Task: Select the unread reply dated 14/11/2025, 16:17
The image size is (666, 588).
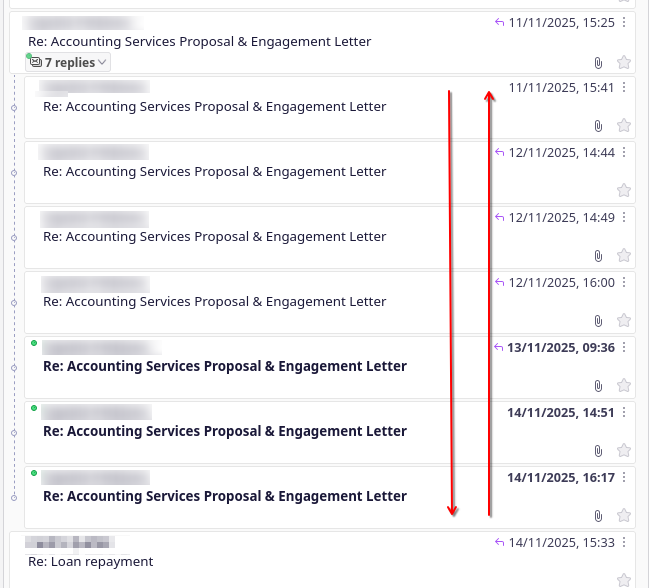Action: click(224, 496)
